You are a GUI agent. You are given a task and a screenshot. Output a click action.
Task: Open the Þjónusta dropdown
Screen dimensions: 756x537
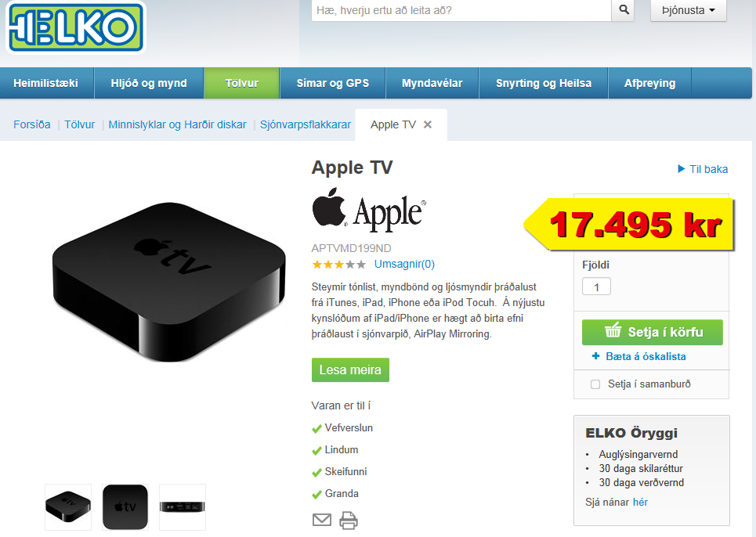coord(688,10)
